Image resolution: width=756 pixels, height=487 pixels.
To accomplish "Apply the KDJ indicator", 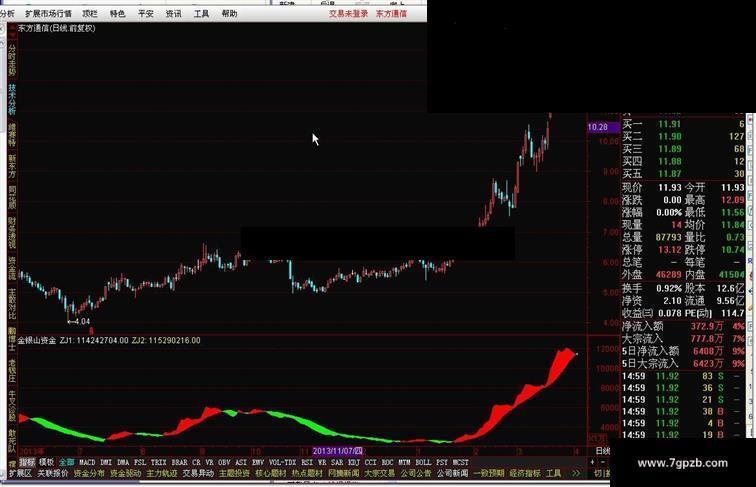I will coord(354,462).
